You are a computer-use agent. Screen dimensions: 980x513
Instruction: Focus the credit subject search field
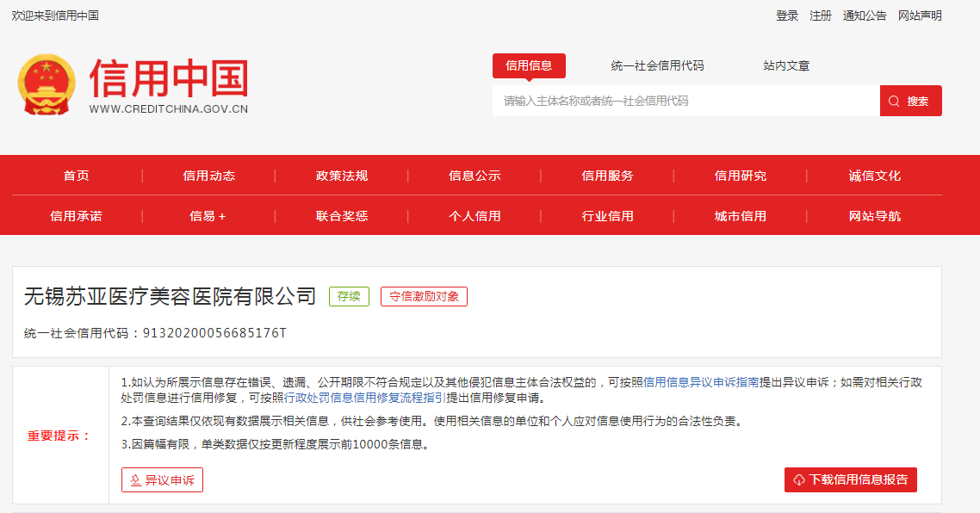pyautogui.click(x=686, y=102)
